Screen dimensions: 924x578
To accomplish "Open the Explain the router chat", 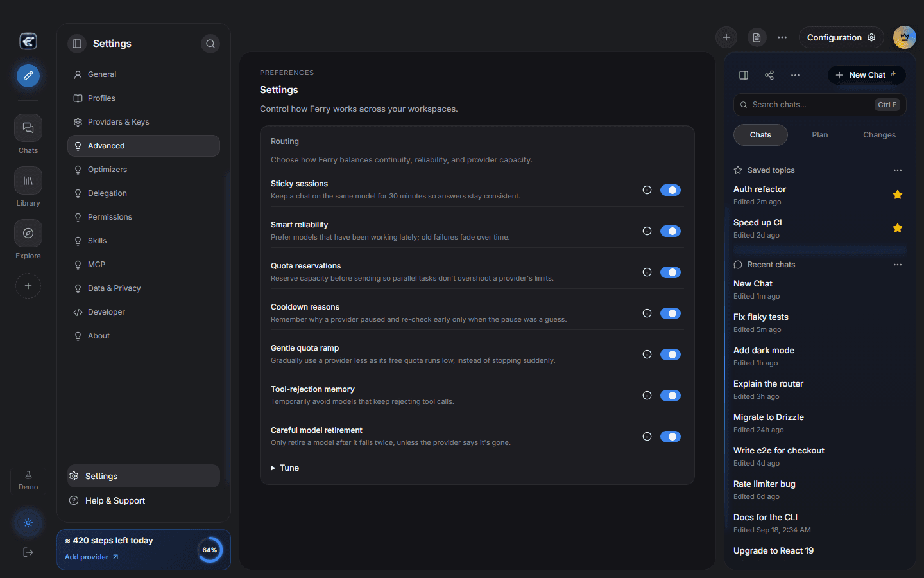I will pyautogui.click(x=819, y=390).
